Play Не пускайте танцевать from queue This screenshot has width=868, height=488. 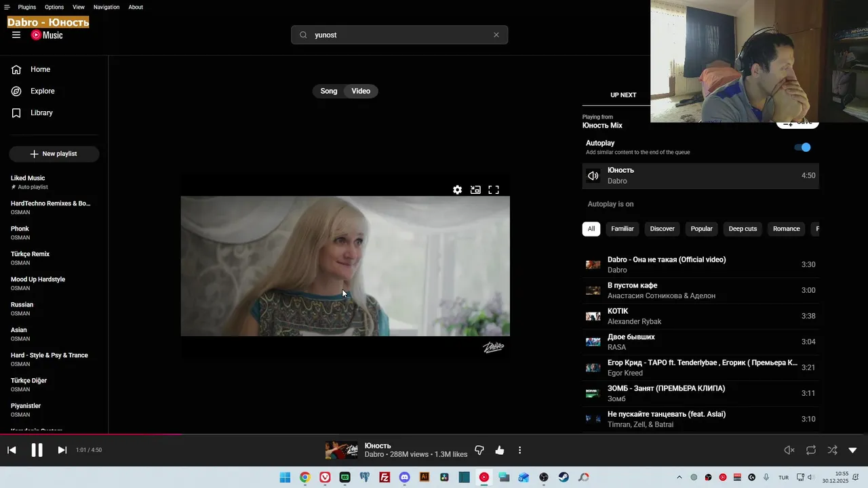(x=701, y=419)
